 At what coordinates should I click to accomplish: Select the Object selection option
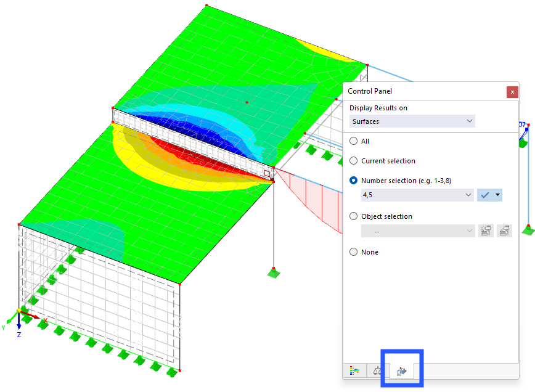[x=353, y=216]
